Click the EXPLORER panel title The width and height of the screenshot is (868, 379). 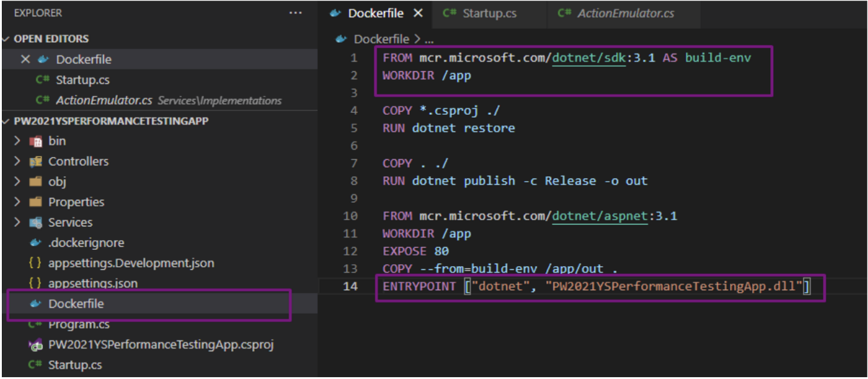[38, 13]
